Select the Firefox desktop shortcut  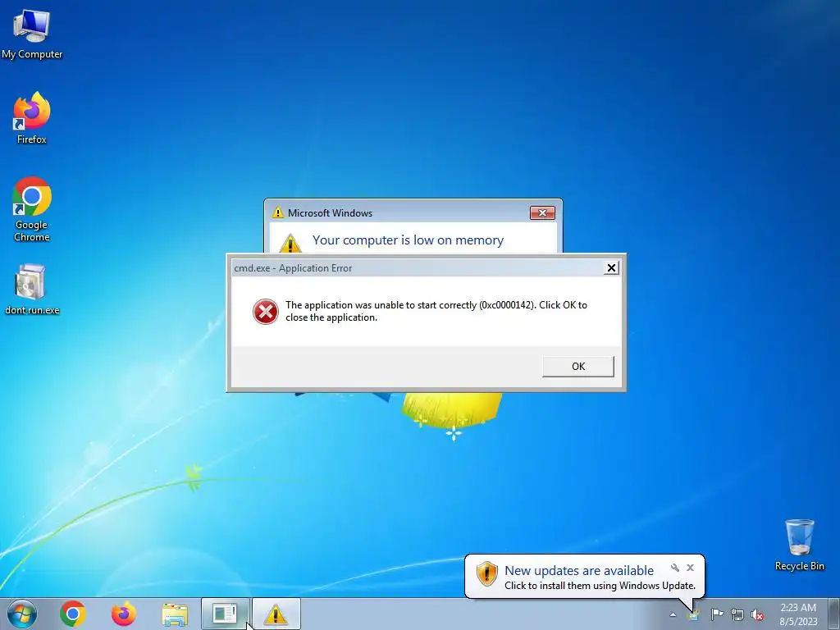click(32, 118)
